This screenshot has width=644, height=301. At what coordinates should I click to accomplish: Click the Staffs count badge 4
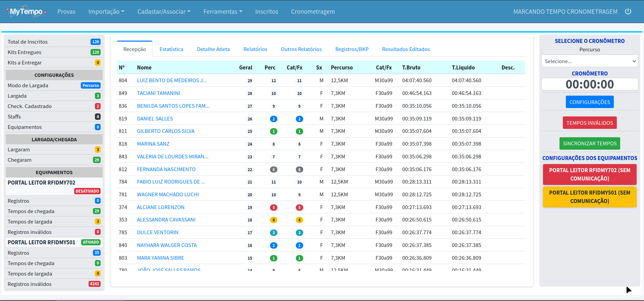pyautogui.click(x=98, y=117)
